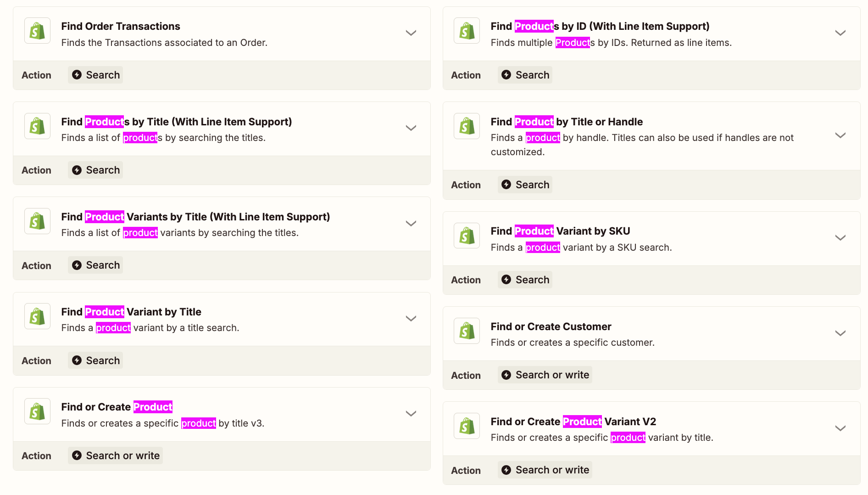
Task: Click the Find Products by ID title
Action: tap(600, 26)
